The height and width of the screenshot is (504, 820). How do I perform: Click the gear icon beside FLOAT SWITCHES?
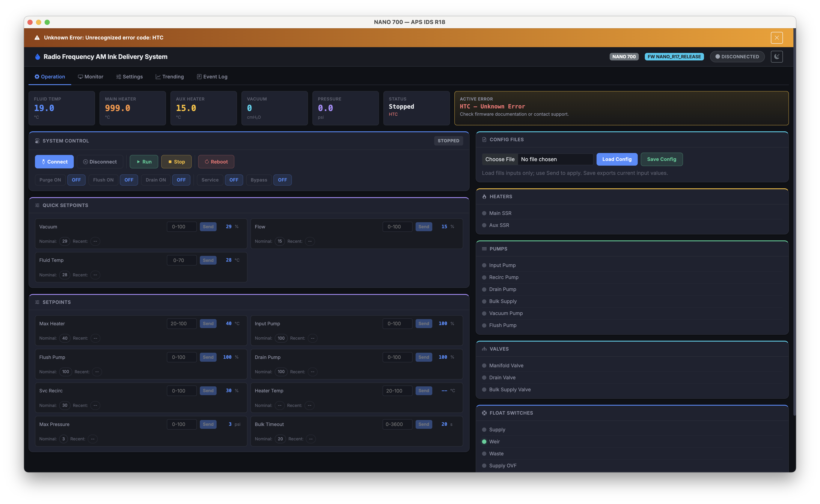(484, 413)
